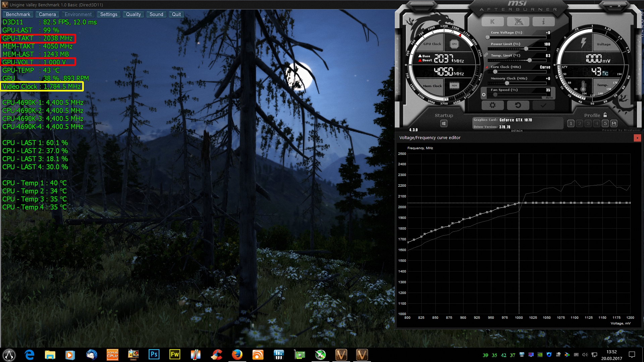Click the OC Scanner jet icon

(x=518, y=22)
